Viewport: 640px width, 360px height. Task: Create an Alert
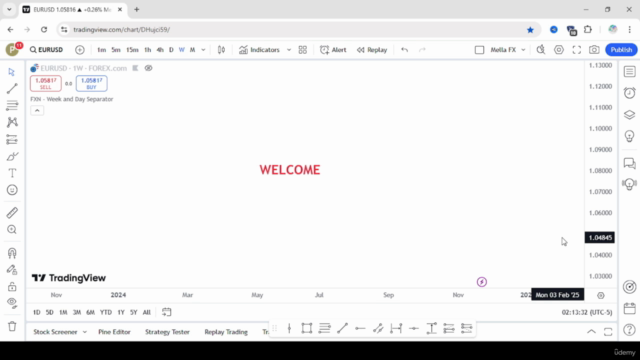click(333, 50)
